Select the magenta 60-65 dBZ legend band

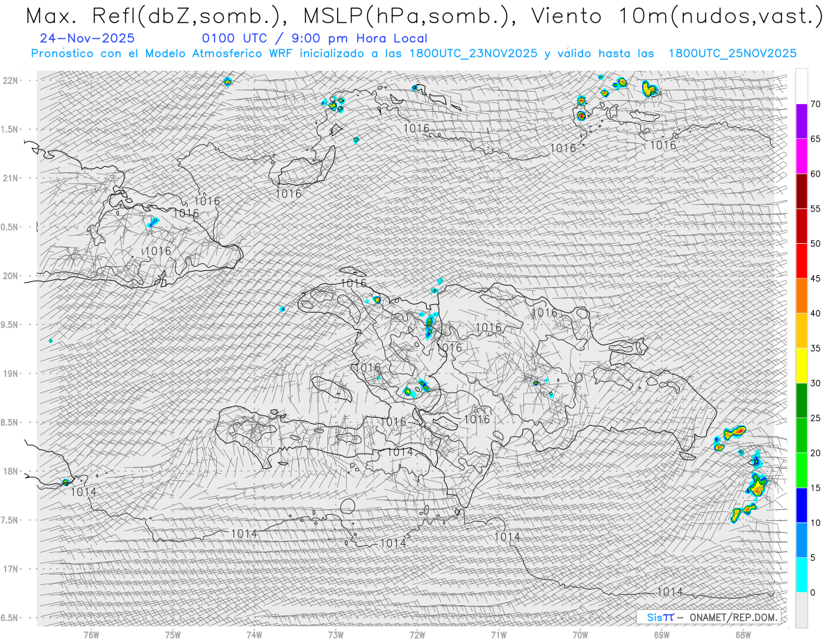point(801,156)
